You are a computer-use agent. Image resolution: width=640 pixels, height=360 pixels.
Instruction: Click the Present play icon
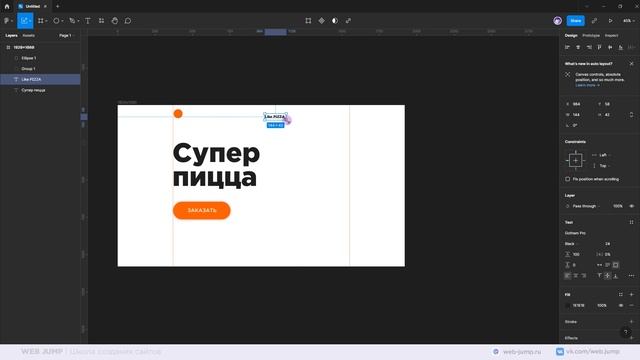coord(611,20)
